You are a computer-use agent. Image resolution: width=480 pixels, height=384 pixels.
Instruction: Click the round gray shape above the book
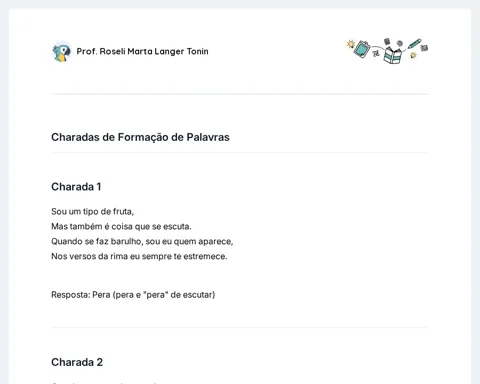[399, 43]
